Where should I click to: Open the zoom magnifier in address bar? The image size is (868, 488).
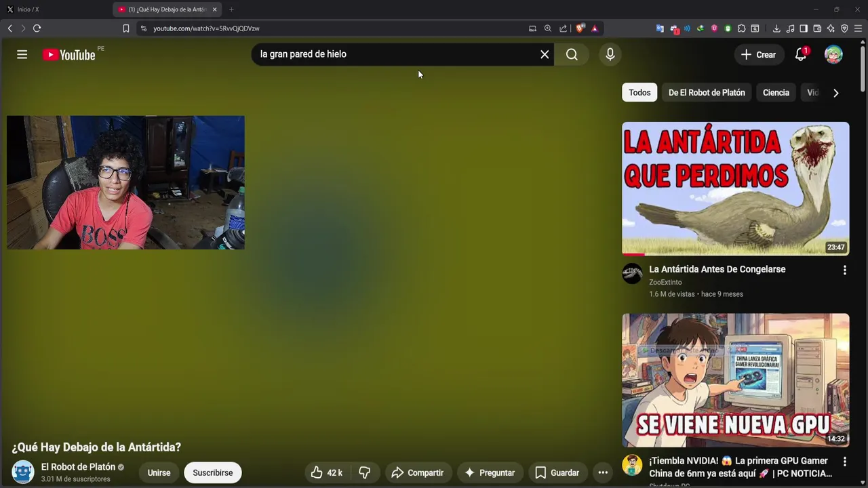[x=548, y=28]
